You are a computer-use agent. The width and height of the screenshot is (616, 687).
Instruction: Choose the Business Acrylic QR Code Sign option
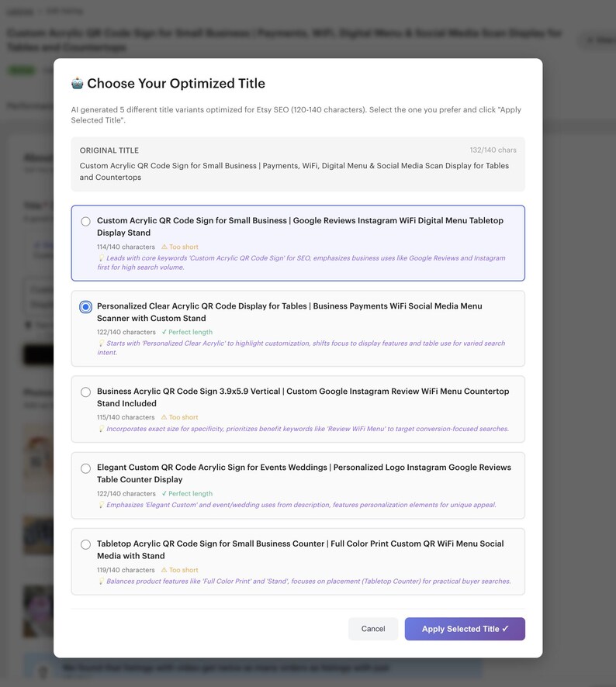85,392
